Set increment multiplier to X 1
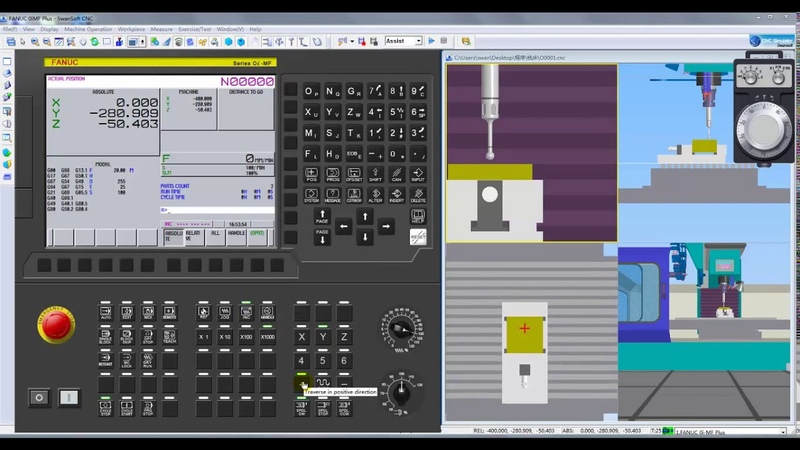The width and height of the screenshot is (800, 450). (x=204, y=337)
